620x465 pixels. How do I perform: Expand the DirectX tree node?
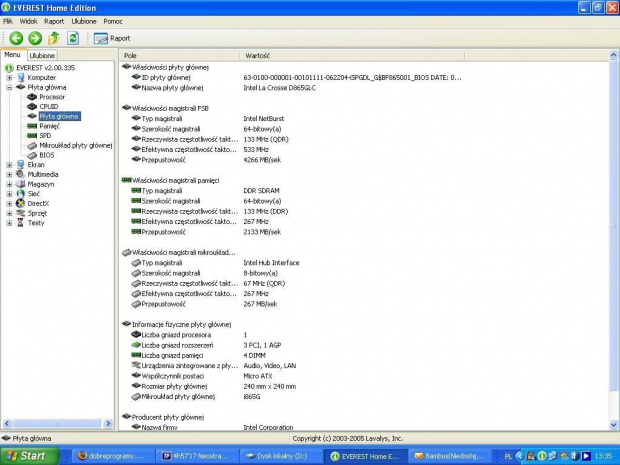pyautogui.click(x=9, y=203)
